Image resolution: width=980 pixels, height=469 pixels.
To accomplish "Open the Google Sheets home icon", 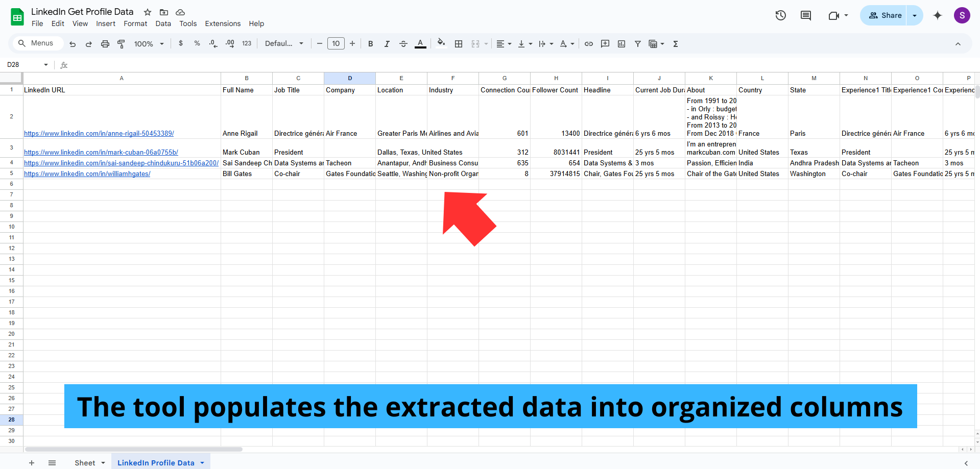I will click(17, 17).
